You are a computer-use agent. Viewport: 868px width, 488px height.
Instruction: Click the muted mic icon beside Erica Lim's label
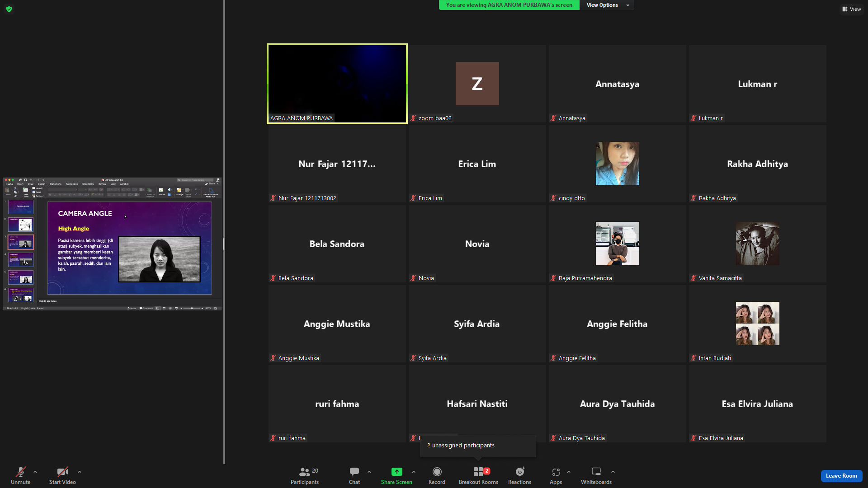pos(413,198)
